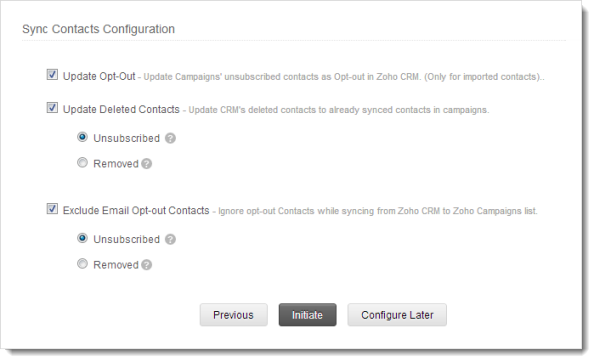Toggle the Update Deleted Contacts checkbox
This screenshot has height=362, width=595.
tap(52, 108)
